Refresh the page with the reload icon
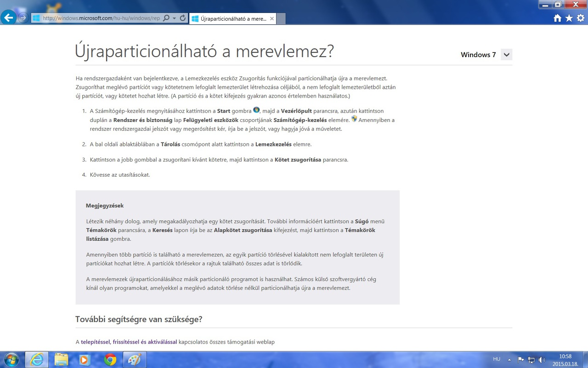This screenshot has width=588, height=368. tap(183, 18)
